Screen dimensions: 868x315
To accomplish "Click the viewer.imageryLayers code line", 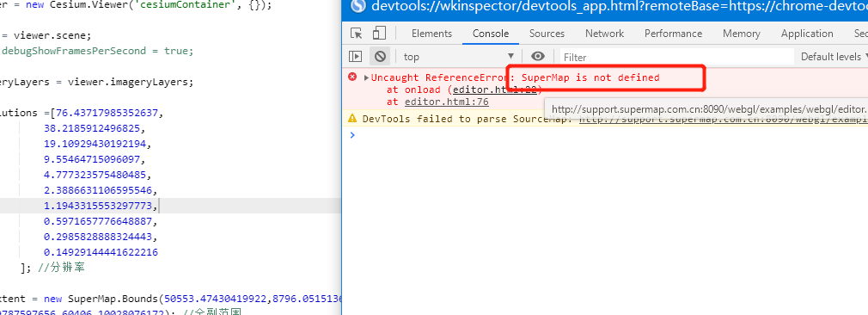I will coord(97,82).
